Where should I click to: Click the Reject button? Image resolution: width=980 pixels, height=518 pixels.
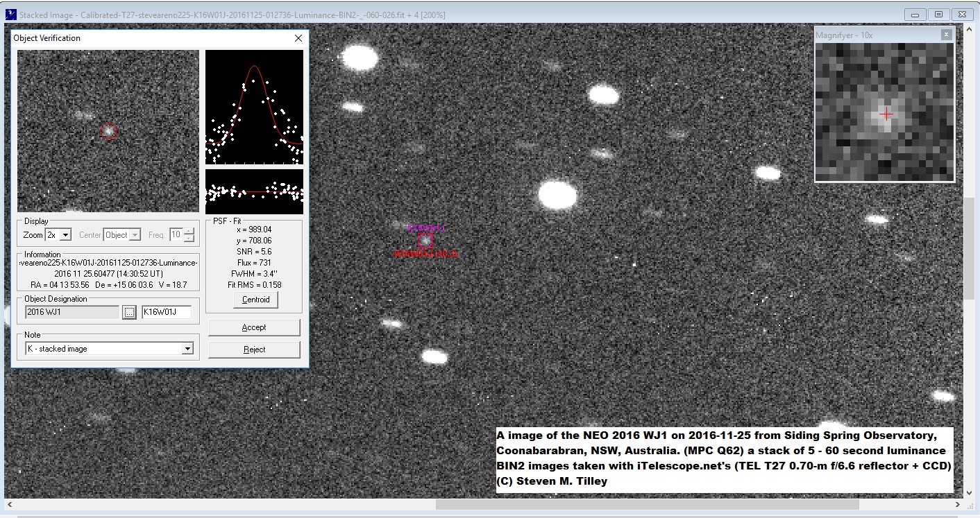pos(255,349)
